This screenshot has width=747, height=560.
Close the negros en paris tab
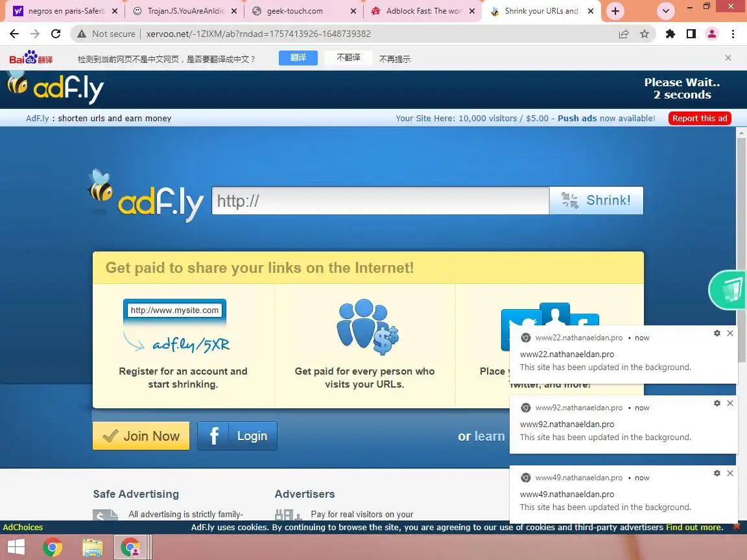[115, 11]
